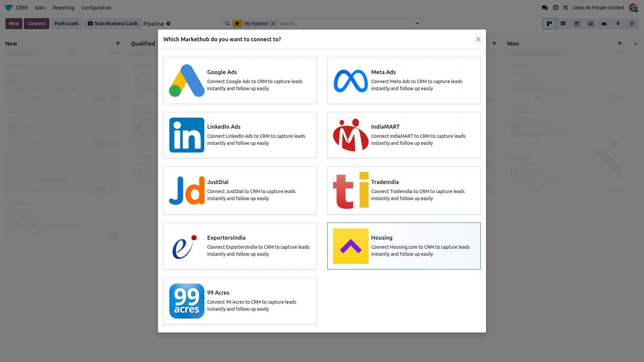The height and width of the screenshot is (362, 644).
Task: Expand the search options dropdown
Action: pos(418,23)
